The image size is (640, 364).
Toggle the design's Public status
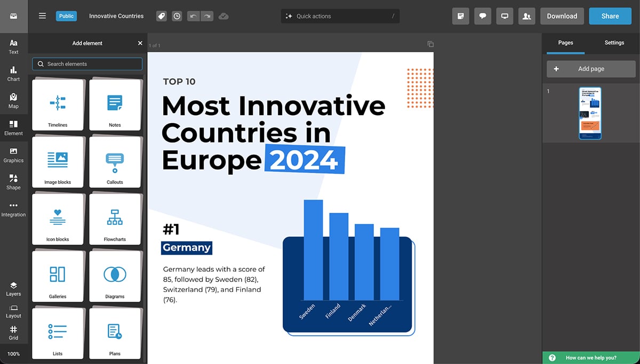pos(66,16)
